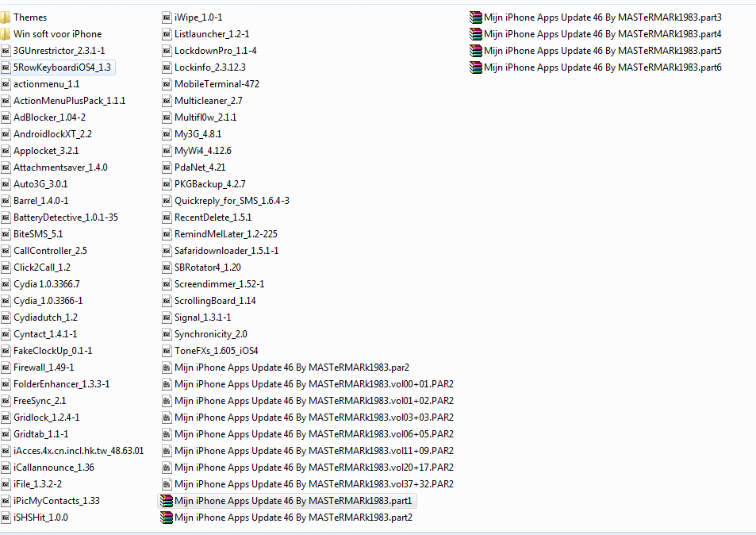The height and width of the screenshot is (535, 756).
Task: Click the file icon next to 5RowKeyboardiOS4_1.3
Action: point(6,67)
